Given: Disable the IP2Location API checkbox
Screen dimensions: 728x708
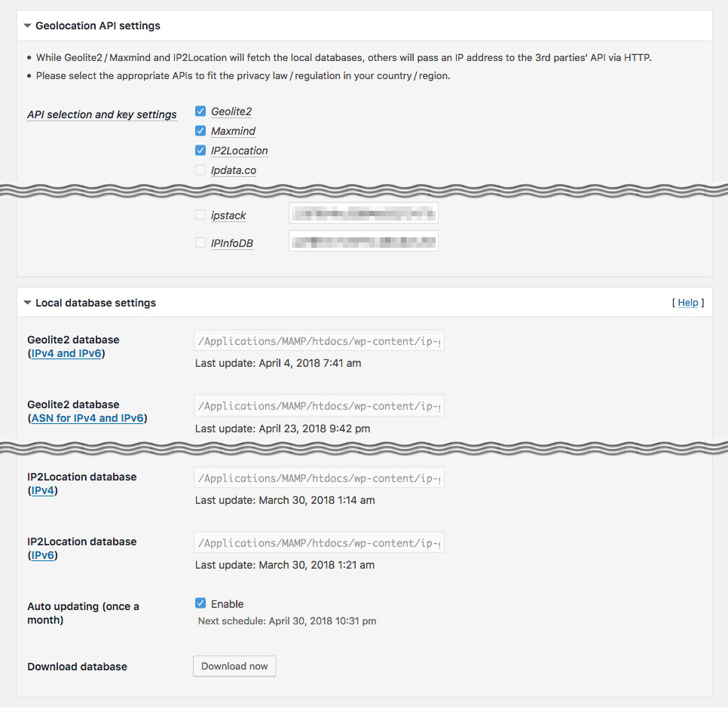Looking at the screenshot, I should click(200, 151).
